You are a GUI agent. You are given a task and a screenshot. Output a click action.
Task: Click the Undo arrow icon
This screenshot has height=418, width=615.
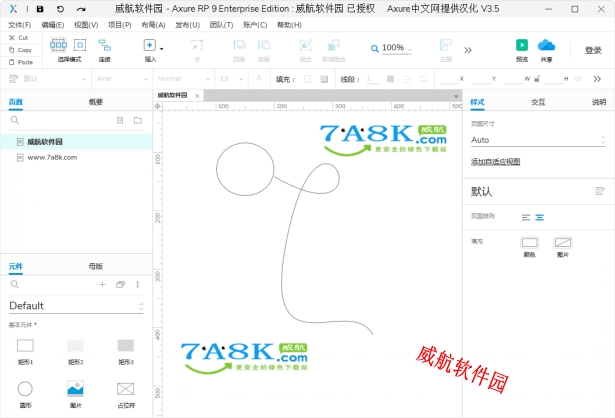pyautogui.click(x=60, y=9)
